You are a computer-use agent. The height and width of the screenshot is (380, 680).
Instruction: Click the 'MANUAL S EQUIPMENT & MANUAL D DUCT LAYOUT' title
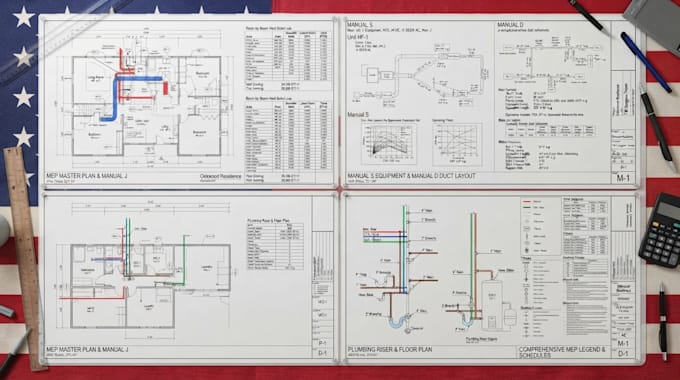pos(411,176)
